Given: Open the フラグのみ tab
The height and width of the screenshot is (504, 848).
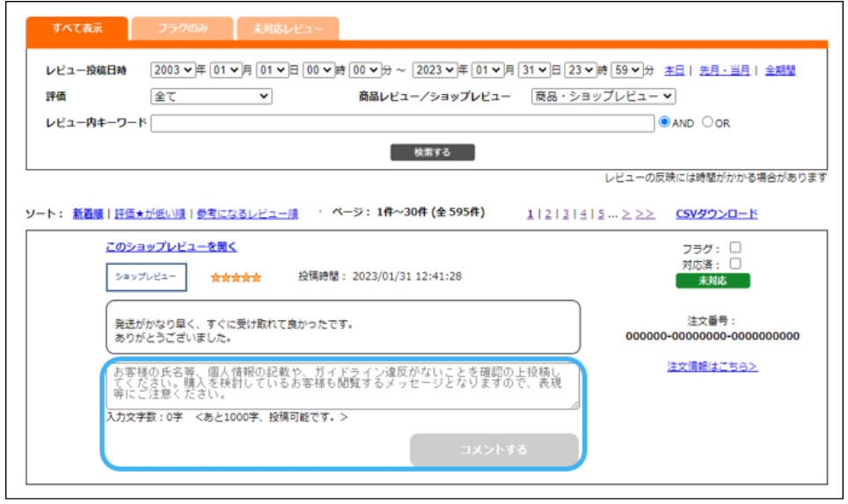Looking at the screenshot, I should [x=182, y=29].
